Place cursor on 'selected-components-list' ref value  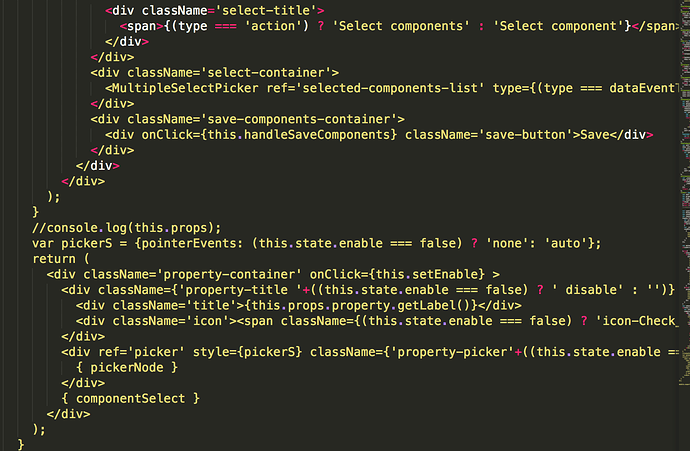(390, 88)
